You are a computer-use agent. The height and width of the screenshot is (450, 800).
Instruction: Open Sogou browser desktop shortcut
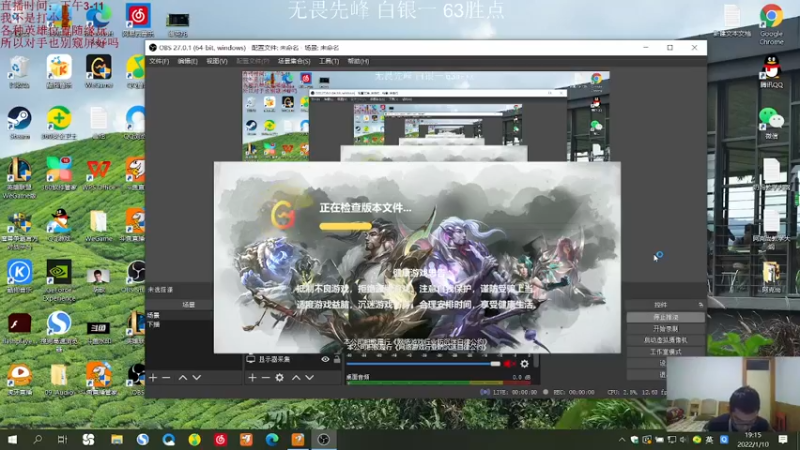point(59,331)
